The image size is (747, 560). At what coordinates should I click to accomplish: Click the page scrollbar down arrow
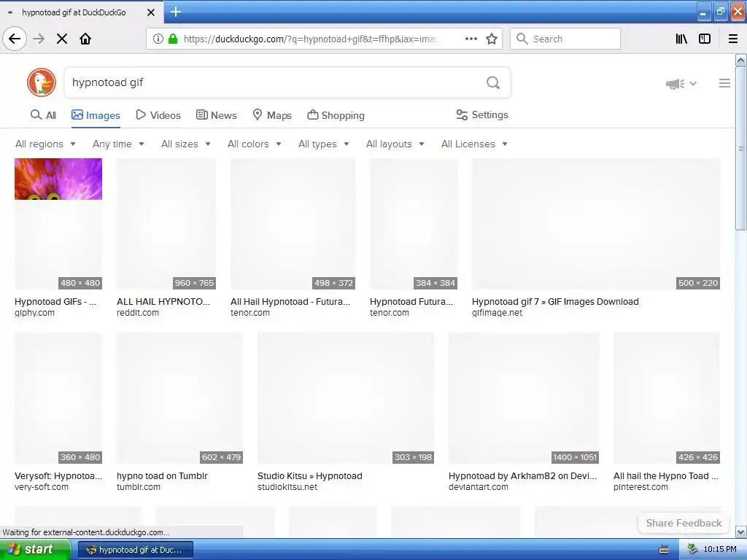(x=741, y=532)
